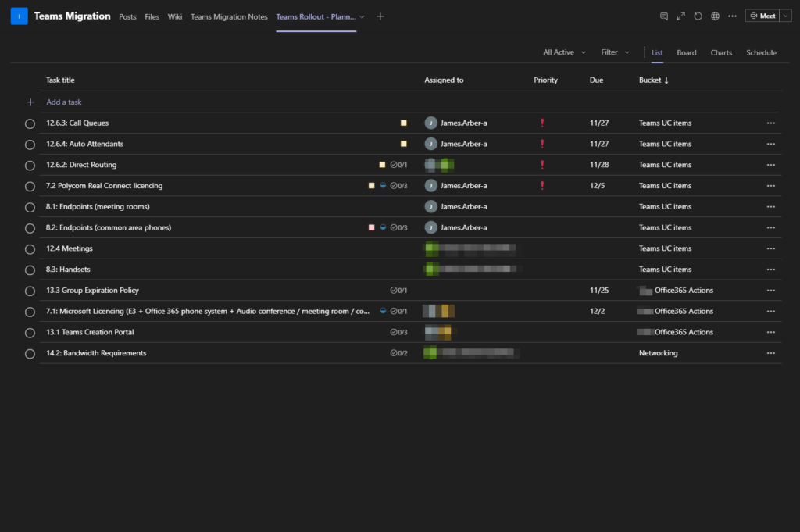This screenshot has height=532, width=800.
Task: Mark 12.6.3: Call Queues complete
Action: (x=30, y=123)
